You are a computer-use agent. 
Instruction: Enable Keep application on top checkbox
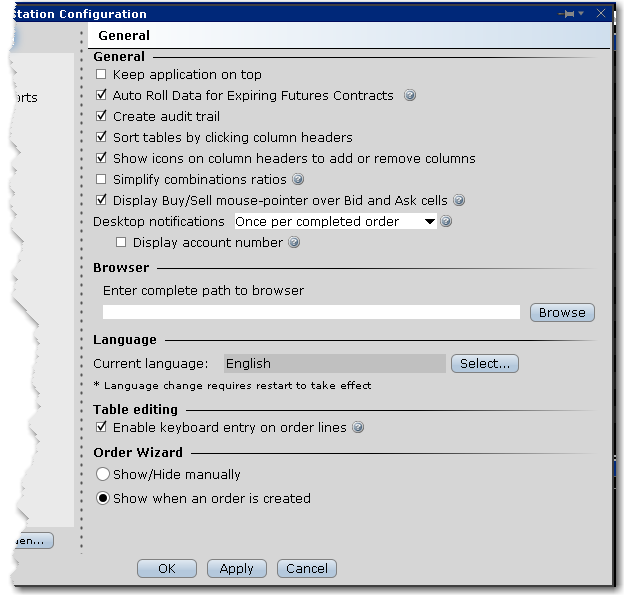click(101, 75)
